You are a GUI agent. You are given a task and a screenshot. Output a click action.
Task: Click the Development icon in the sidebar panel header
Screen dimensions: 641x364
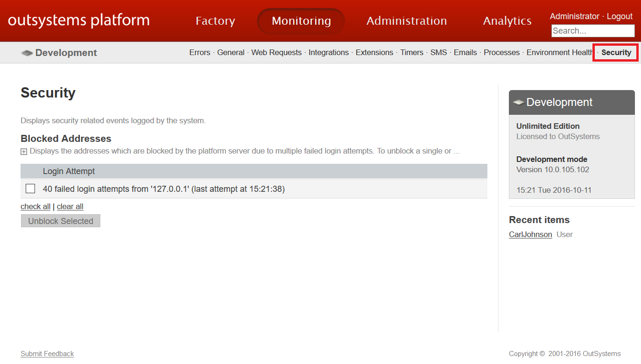pos(520,102)
